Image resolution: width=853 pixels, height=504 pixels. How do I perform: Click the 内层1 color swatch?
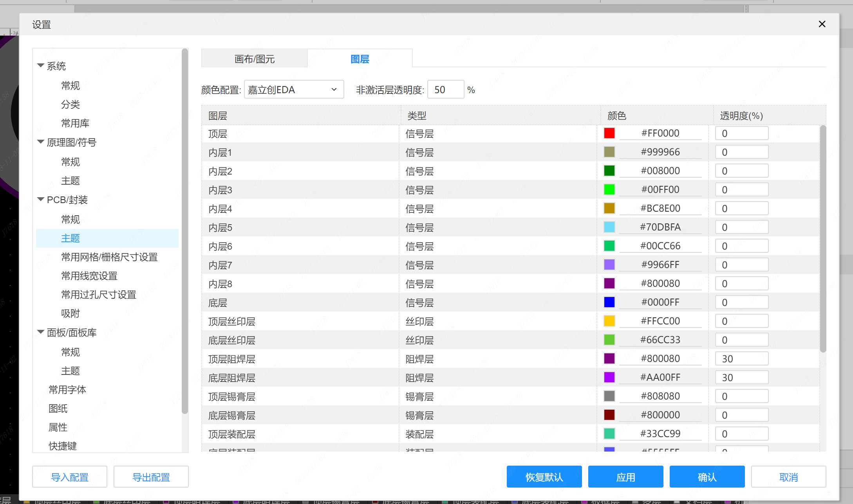(x=609, y=152)
